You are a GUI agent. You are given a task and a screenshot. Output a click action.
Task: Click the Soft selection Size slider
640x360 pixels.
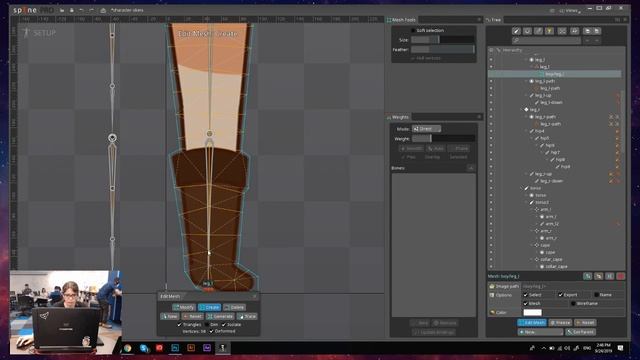point(442,40)
